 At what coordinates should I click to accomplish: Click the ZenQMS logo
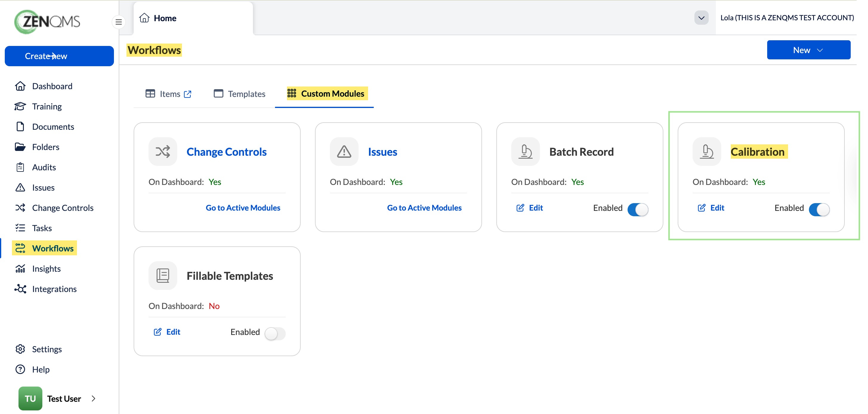point(47,21)
